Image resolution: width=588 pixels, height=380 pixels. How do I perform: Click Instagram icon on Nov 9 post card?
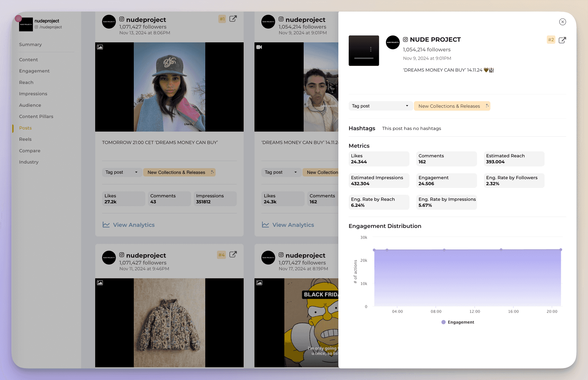pos(281,19)
